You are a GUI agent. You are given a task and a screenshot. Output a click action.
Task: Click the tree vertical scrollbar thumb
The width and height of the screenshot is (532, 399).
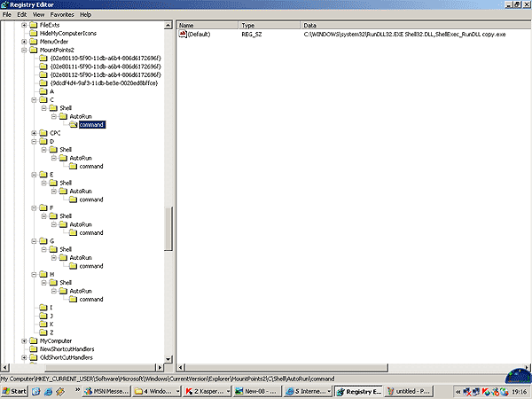[168, 229]
